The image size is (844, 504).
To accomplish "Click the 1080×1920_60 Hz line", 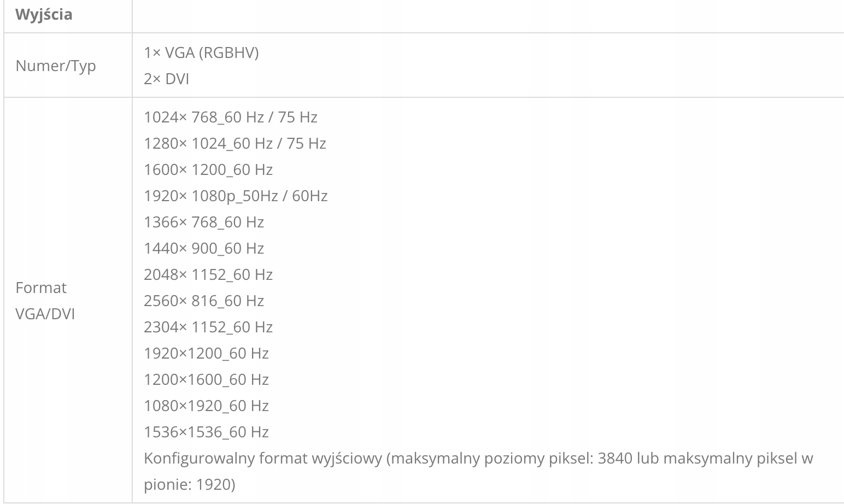I will (206, 406).
